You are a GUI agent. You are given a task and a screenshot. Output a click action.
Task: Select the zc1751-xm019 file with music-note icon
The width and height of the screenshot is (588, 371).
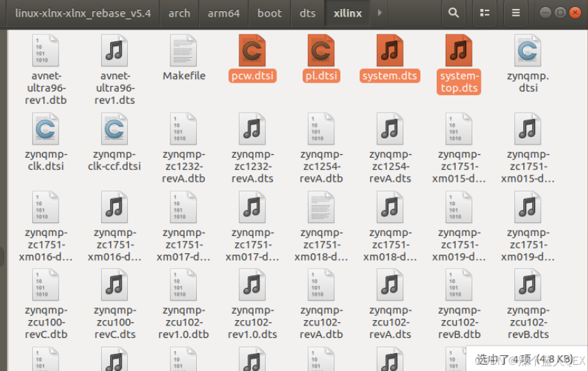pyautogui.click(x=528, y=226)
